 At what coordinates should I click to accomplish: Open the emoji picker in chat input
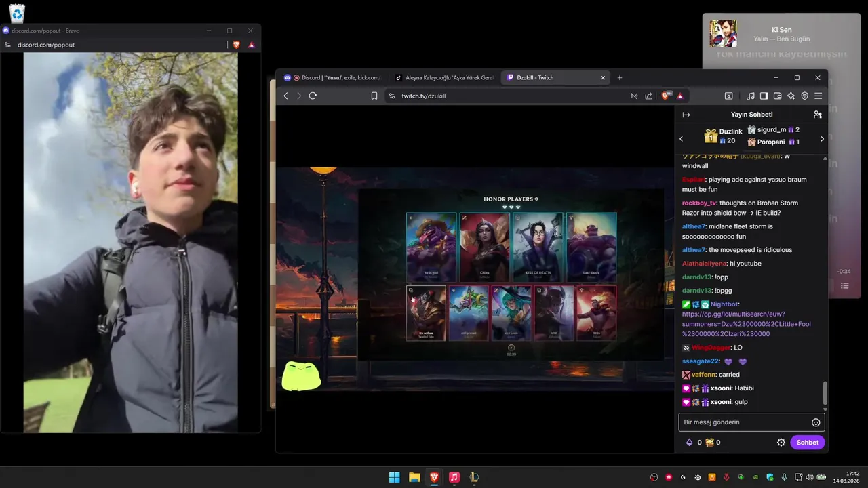[x=816, y=422]
